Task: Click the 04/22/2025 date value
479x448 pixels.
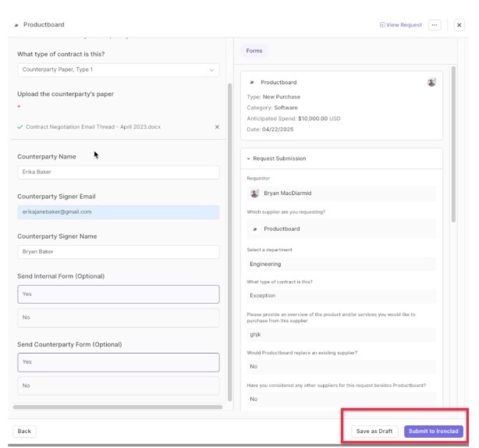Action: tap(278, 130)
